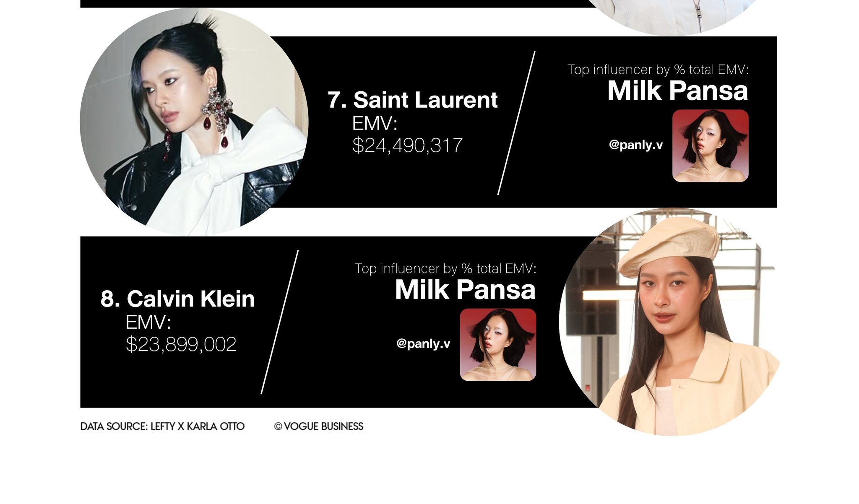Click 'Top influencer by % total EMV' in row 7
859x504 pixels.
658,70
